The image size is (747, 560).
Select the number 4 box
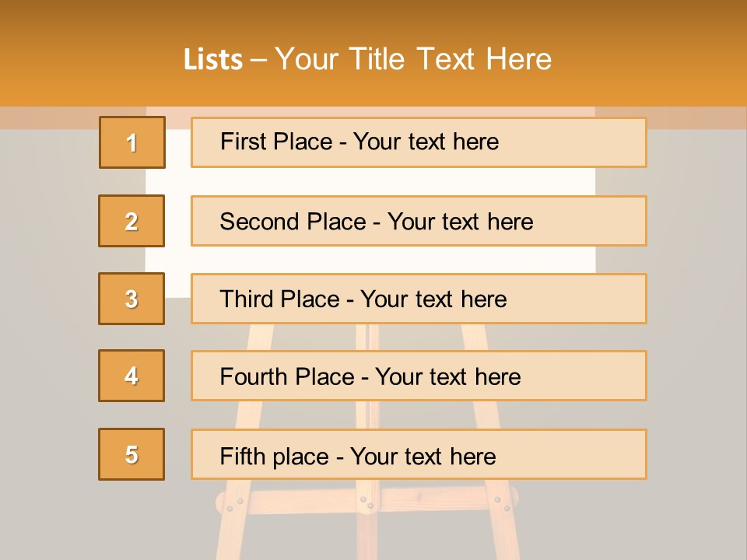132,376
